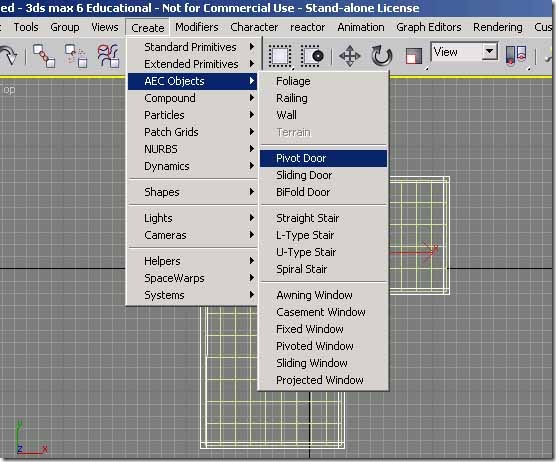556x462 pixels.
Task: Choose Railing from AEC Objects
Action: 323,98
